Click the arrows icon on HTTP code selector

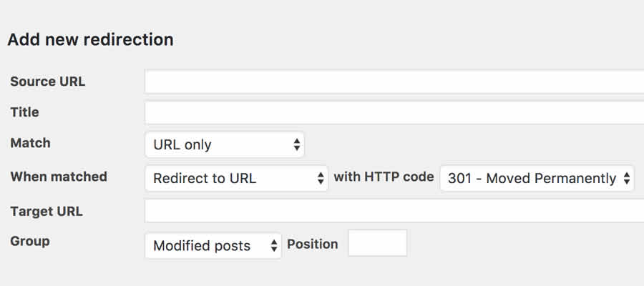627,179
